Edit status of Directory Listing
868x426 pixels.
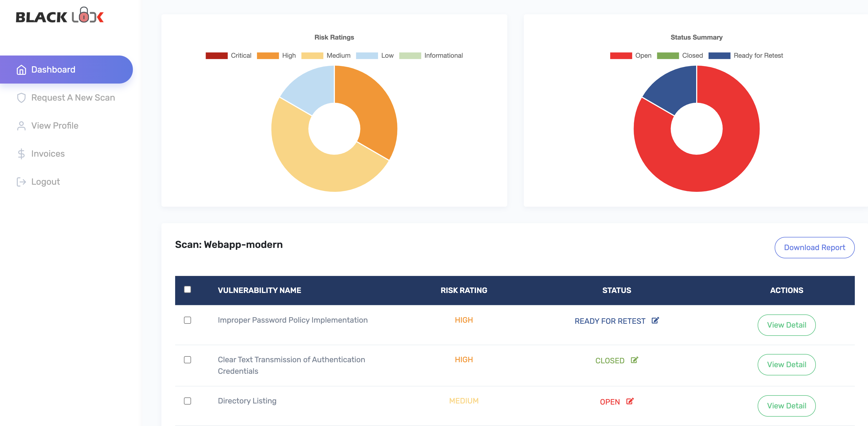click(x=629, y=401)
